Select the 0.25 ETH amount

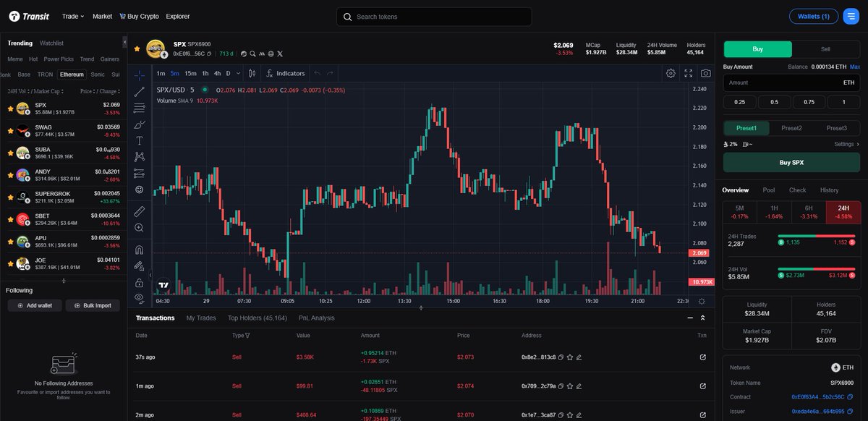740,102
